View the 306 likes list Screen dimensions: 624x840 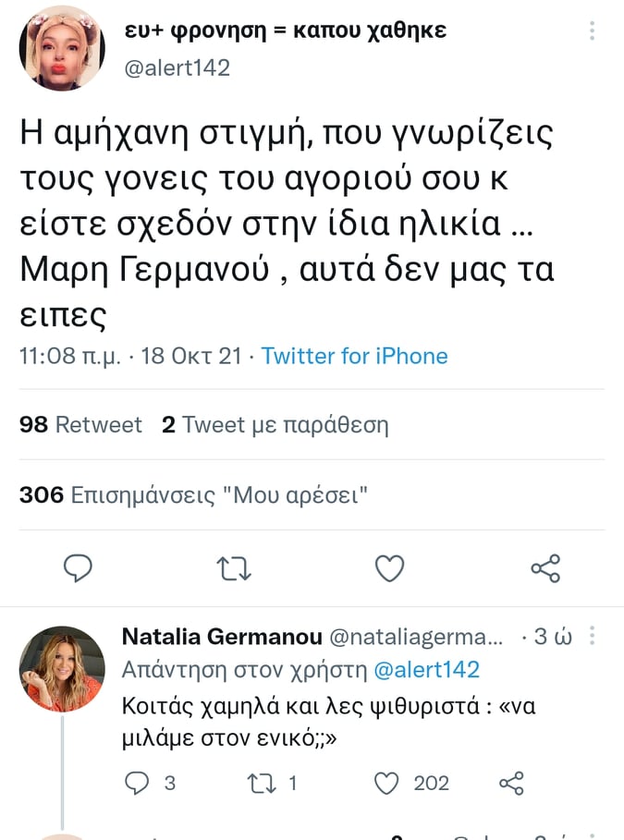pyautogui.click(x=194, y=494)
